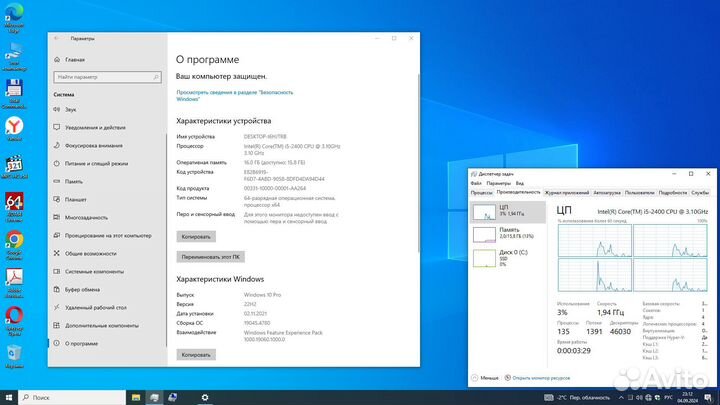Launch Yandex browser desktop icon

pos(14,129)
